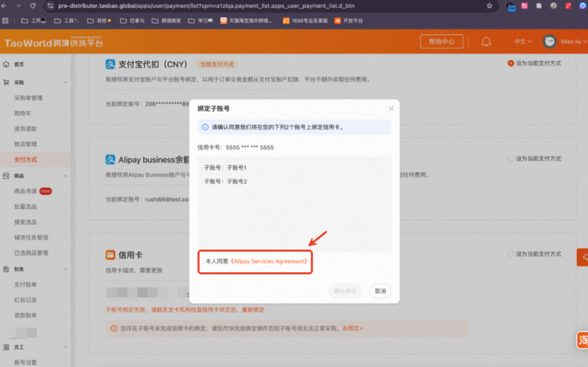Select 设为当前支付方式 for 支付宝代扣

pyautogui.click(x=510, y=64)
